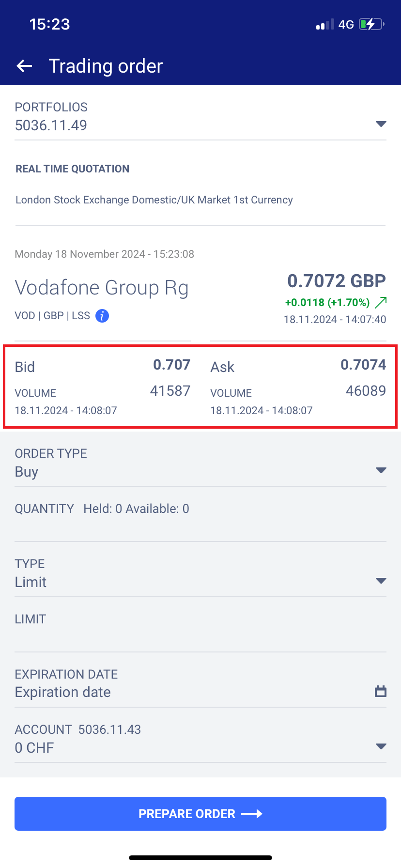Tap the green price trend arrow

pos(381,303)
